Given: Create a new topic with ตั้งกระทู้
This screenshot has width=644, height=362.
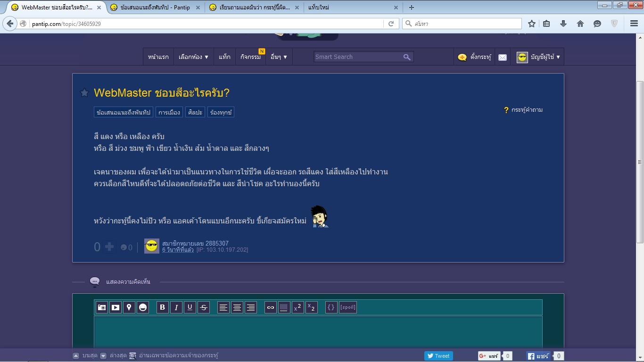Looking at the screenshot, I should pos(474,57).
